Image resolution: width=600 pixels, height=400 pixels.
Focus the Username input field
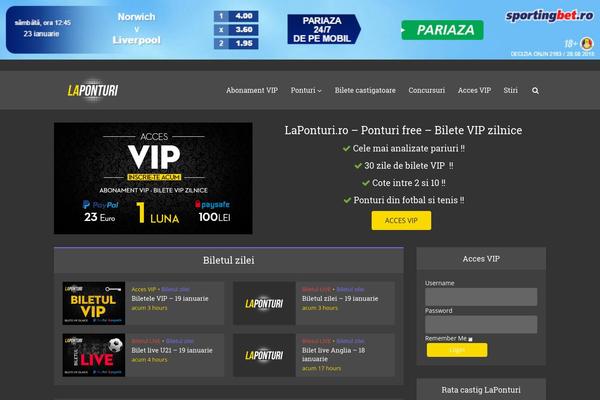[481, 297]
